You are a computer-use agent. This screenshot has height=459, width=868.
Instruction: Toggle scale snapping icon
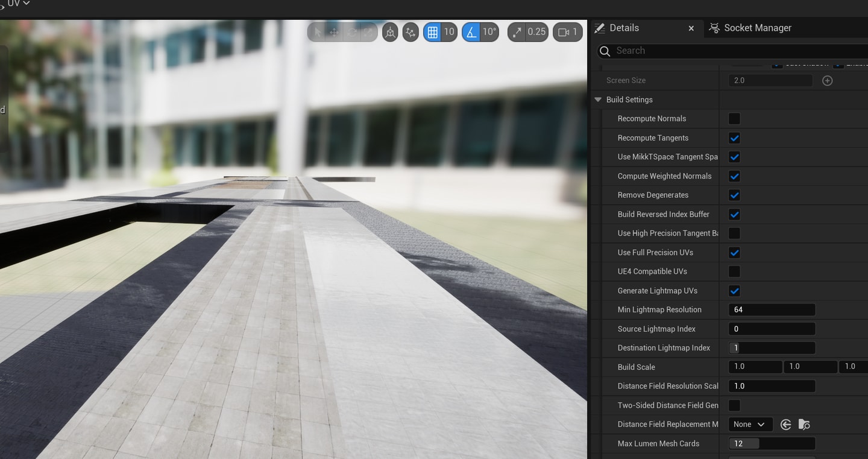(x=517, y=32)
